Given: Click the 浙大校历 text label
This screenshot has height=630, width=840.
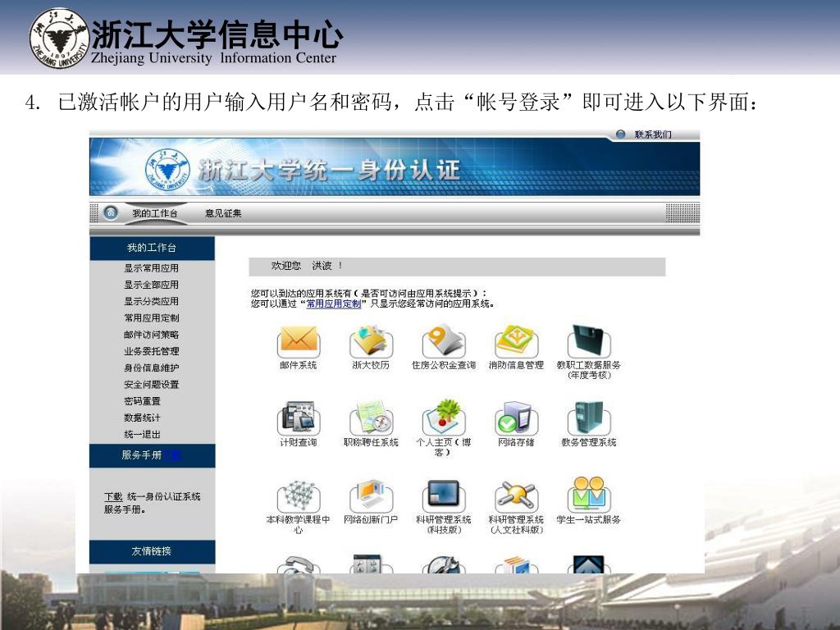Looking at the screenshot, I should tap(371, 365).
